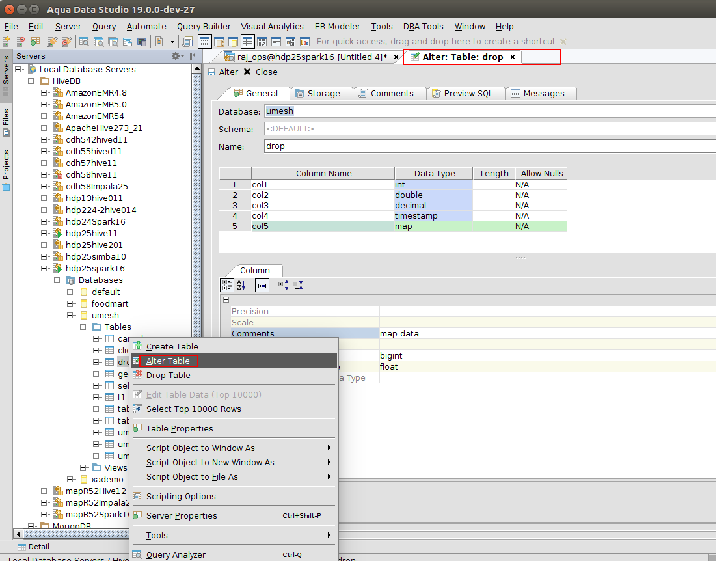Click the Close button in Alter tab
Viewport: 728px width, 561px height.
click(x=260, y=72)
